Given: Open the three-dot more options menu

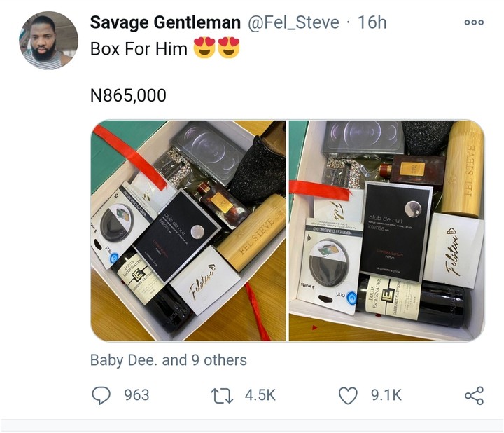Looking at the screenshot, I should 474,22.
